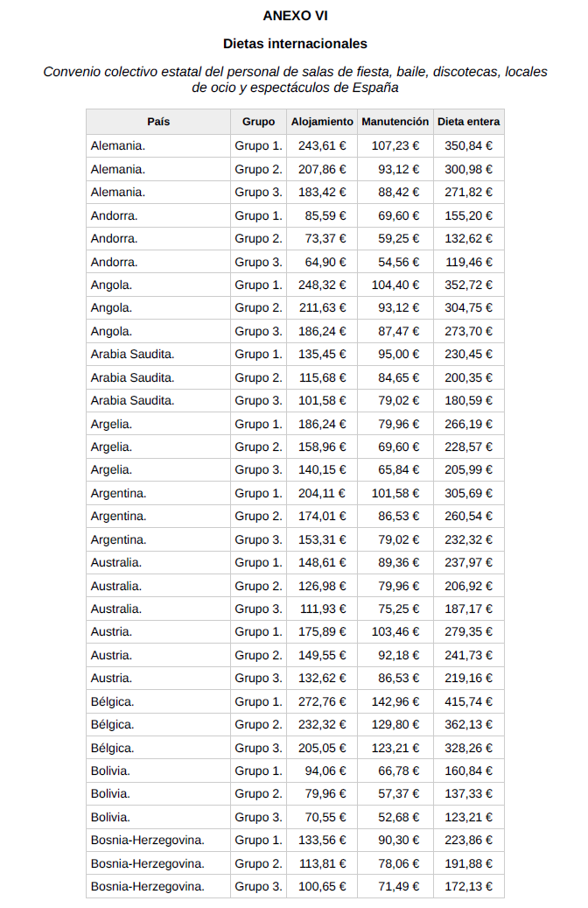Select the 272,76 € alojamiento cell
588x908 pixels.
click(x=322, y=701)
